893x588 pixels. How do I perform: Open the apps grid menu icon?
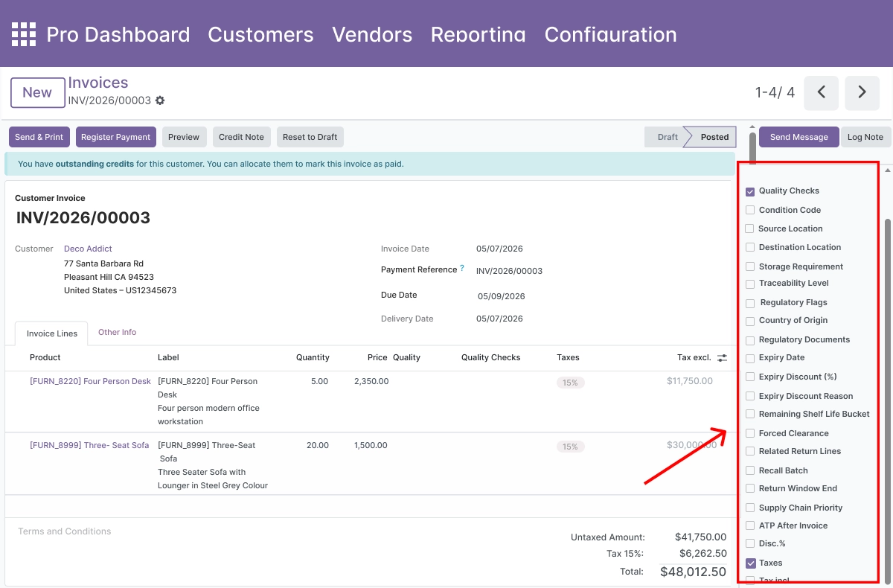coord(23,34)
